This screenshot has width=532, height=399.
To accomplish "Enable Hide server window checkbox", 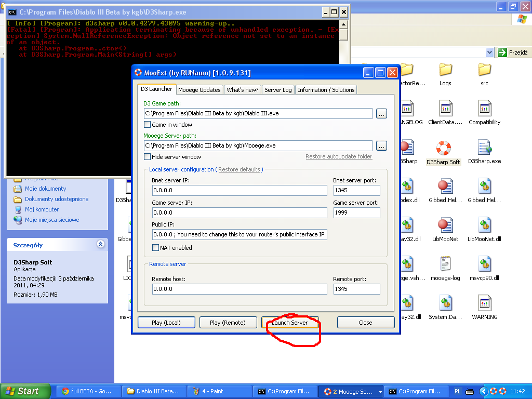I will pyautogui.click(x=147, y=157).
